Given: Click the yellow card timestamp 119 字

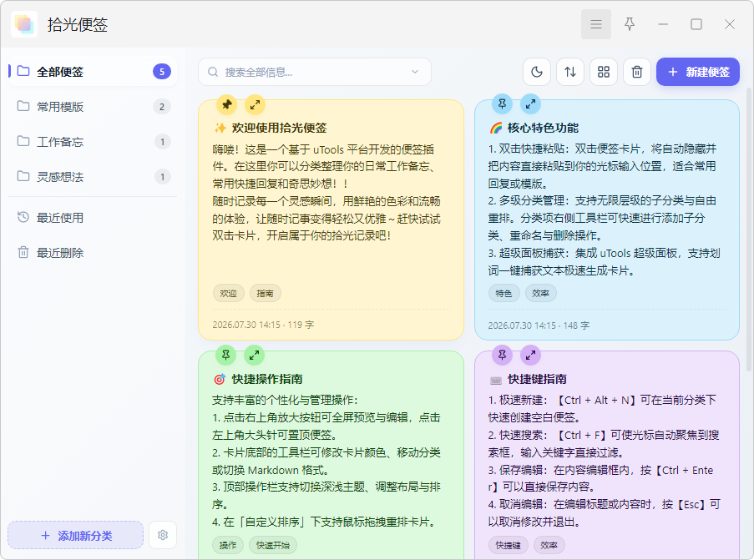Looking at the screenshot, I should pyautogui.click(x=263, y=325).
